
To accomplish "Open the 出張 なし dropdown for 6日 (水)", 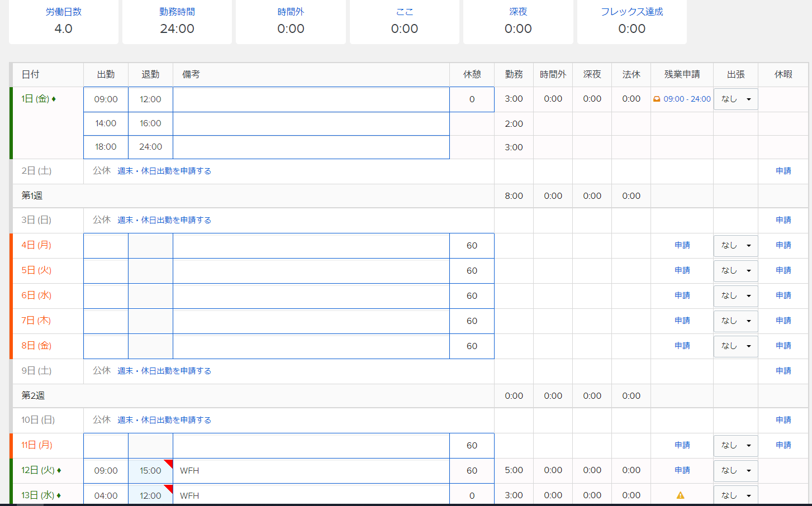I will 735,296.
